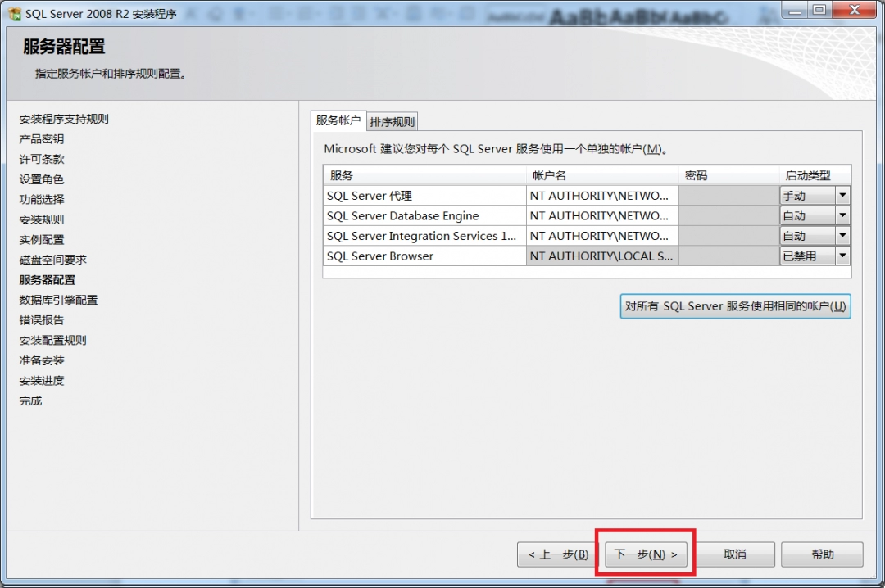885x588 pixels.
Task: Open SQL Server Browser startup type dropdown
Action: [842, 256]
